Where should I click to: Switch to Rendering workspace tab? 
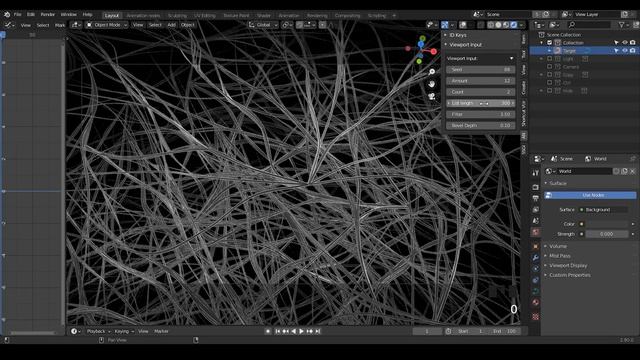317,16
